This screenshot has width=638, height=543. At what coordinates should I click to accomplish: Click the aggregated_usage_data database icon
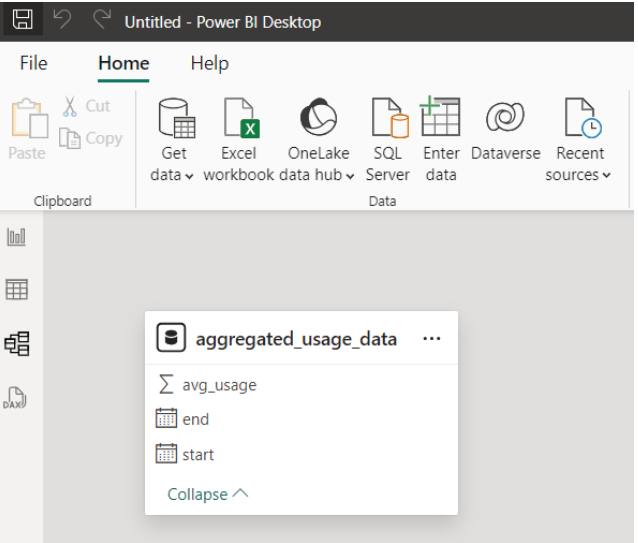point(171,338)
